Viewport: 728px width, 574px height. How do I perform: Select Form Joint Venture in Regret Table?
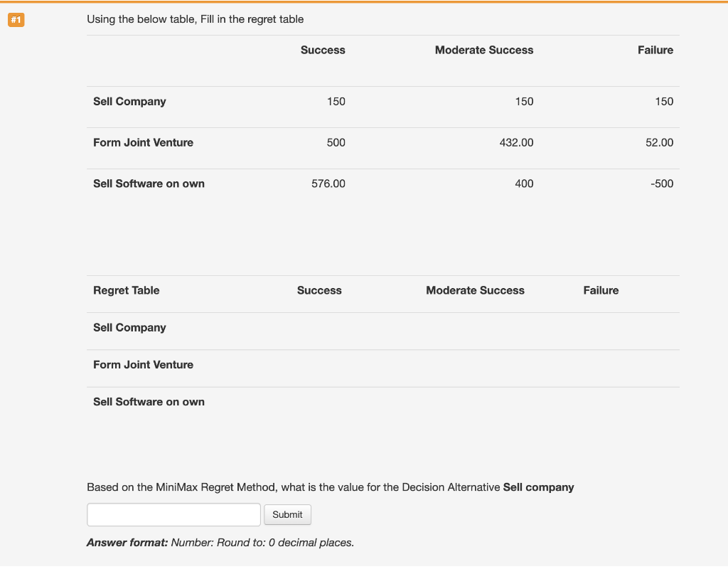click(143, 364)
